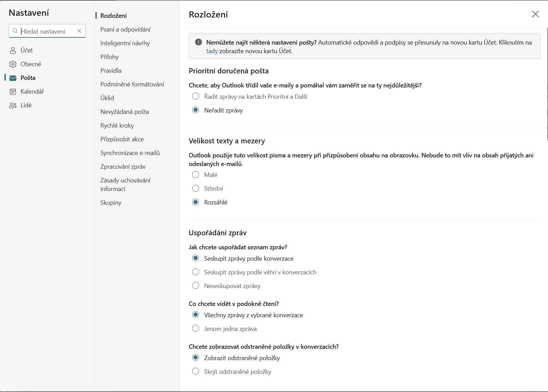Screen dimensions: 548x392
Task: Select Střední text size radio button
Action: [x=196, y=188]
